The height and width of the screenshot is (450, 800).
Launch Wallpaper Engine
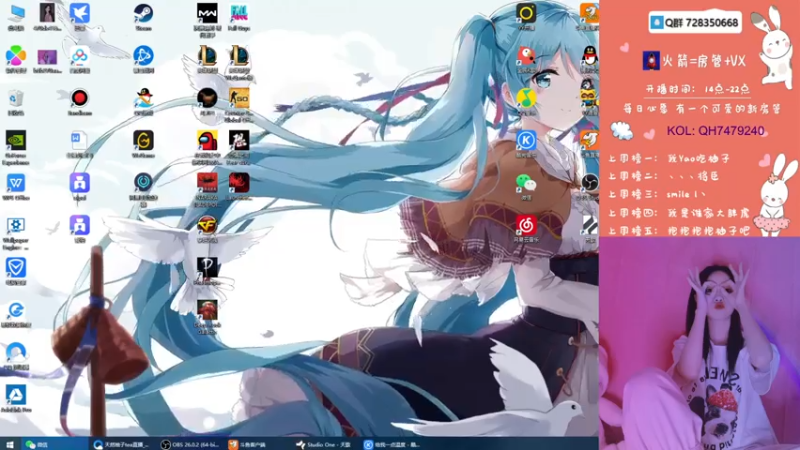pos(16,225)
